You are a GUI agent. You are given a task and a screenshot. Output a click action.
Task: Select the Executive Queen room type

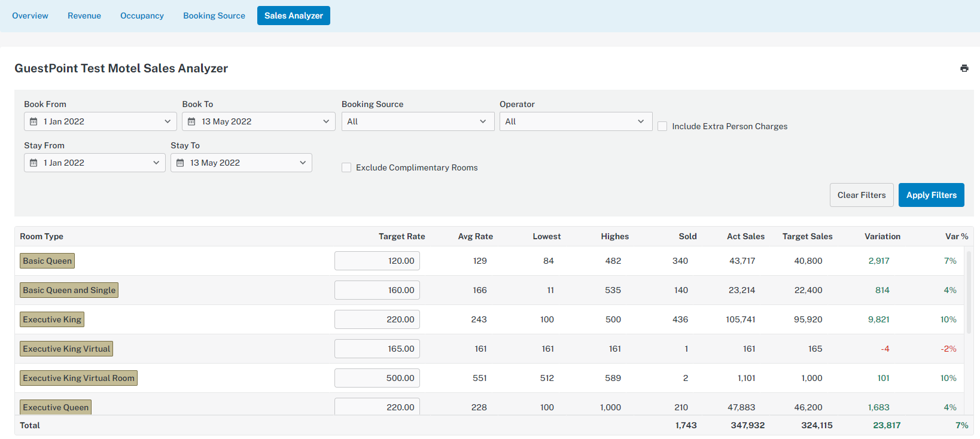(x=56, y=407)
